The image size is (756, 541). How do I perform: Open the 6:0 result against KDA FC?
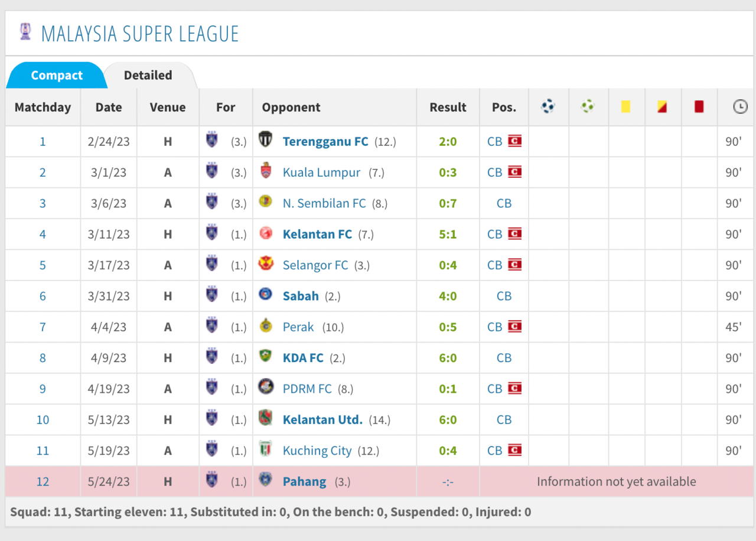448,358
